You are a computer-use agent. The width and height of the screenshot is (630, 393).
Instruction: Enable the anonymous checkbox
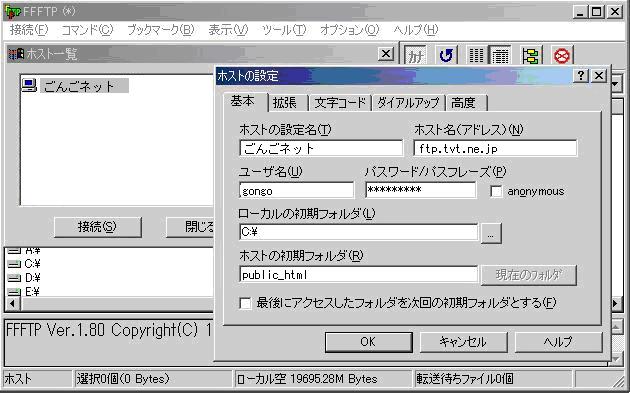click(497, 191)
